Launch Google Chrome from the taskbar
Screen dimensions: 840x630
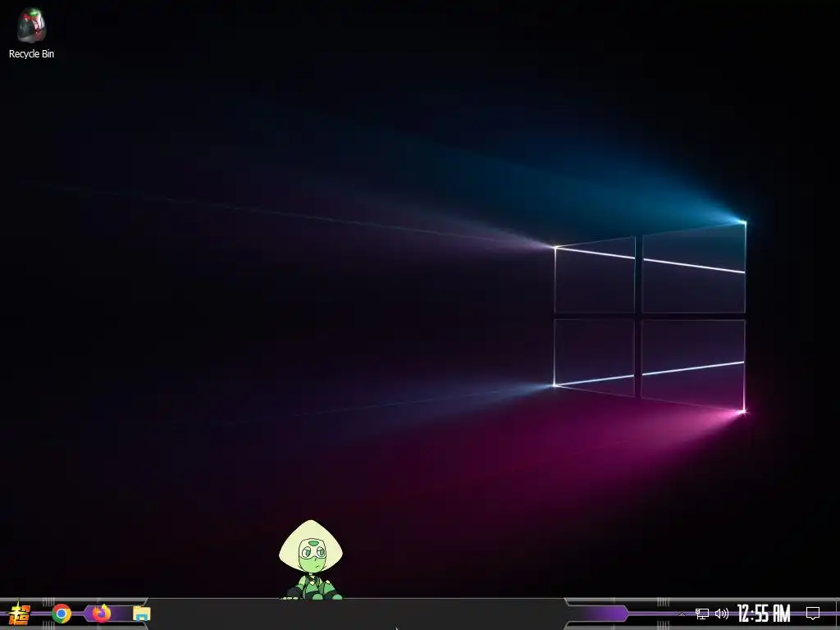(x=62, y=614)
